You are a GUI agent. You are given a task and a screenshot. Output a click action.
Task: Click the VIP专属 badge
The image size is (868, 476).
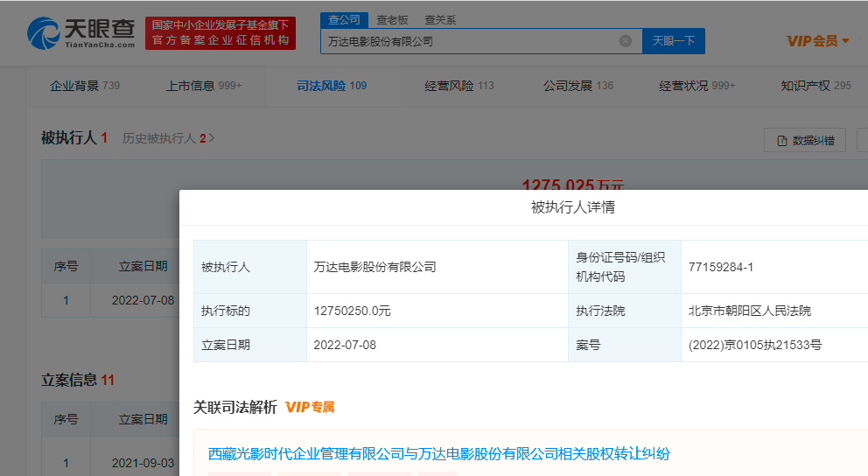pos(310,407)
